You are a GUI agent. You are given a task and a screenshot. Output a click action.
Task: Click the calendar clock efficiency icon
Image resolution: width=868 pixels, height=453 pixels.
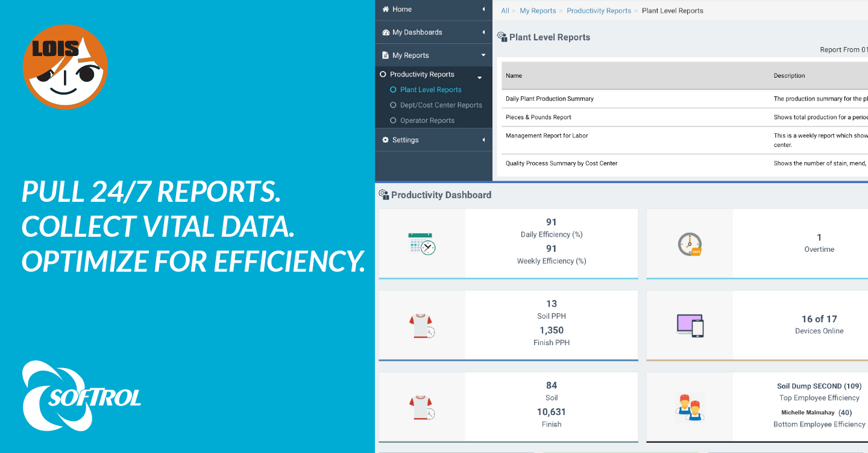click(421, 244)
